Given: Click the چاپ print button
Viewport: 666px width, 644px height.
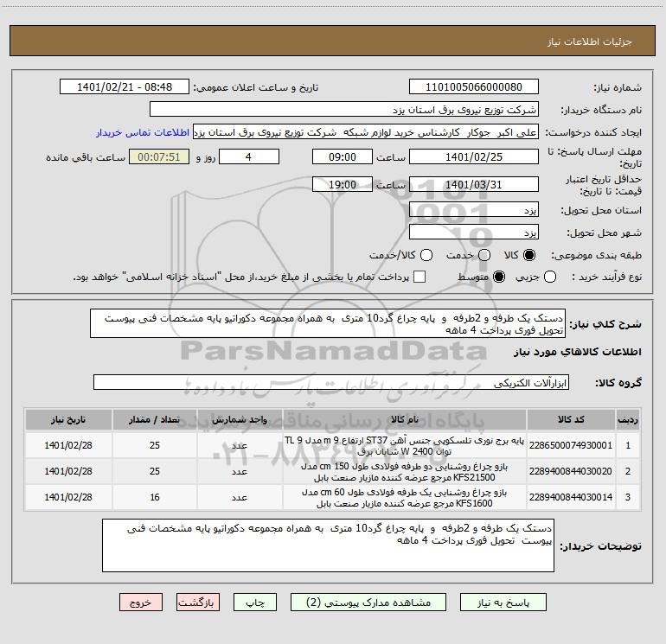Looking at the screenshot, I should click(x=255, y=603).
